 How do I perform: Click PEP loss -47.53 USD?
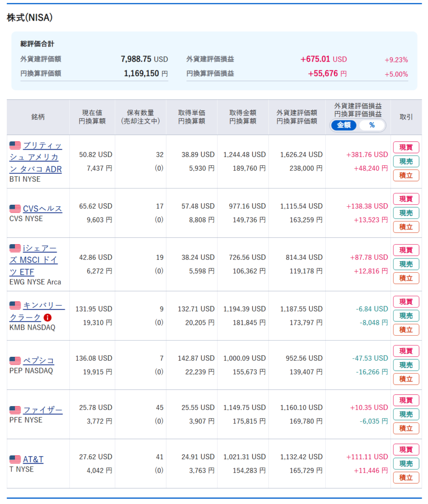pos(370,358)
